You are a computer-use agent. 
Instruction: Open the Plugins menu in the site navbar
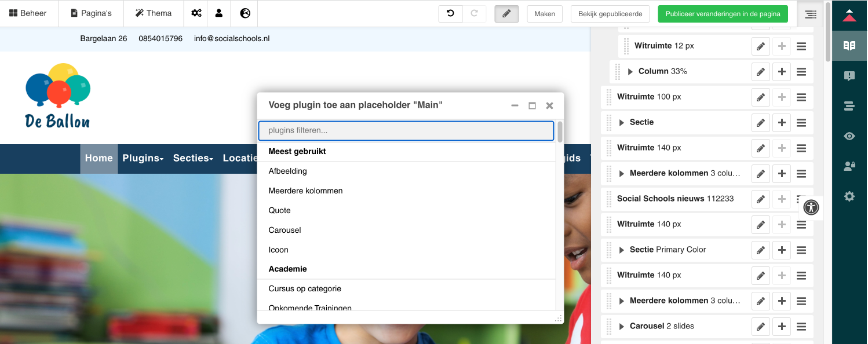coord(142,158)
